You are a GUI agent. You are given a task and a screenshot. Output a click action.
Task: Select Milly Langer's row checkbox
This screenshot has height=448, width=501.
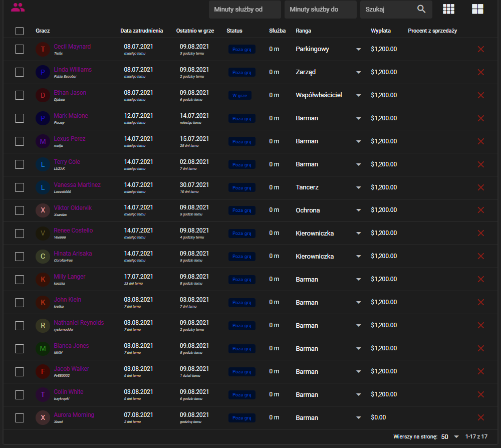coord(20,280)
